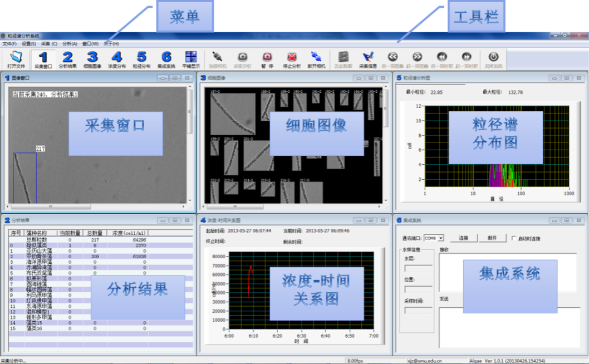589x364 pixels.
Task: Click the 断开 button in 集成系统 panel
Action: point(492,238)
